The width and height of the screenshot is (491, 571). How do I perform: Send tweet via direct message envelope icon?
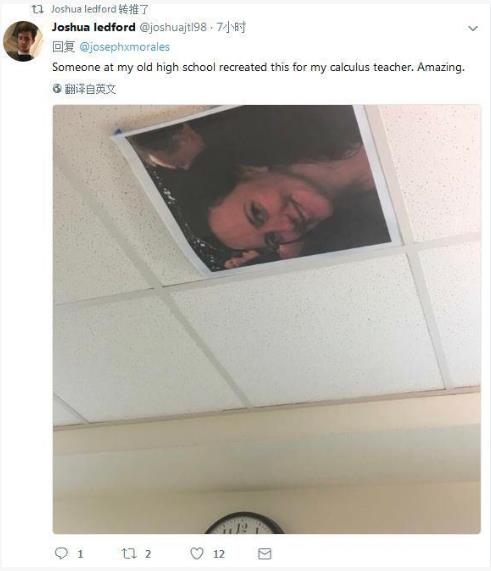264,554
